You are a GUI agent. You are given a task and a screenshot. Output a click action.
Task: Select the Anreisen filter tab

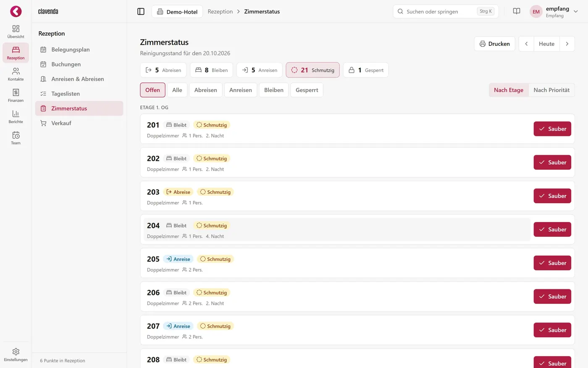pyautogui.click(x=241, y=90)
